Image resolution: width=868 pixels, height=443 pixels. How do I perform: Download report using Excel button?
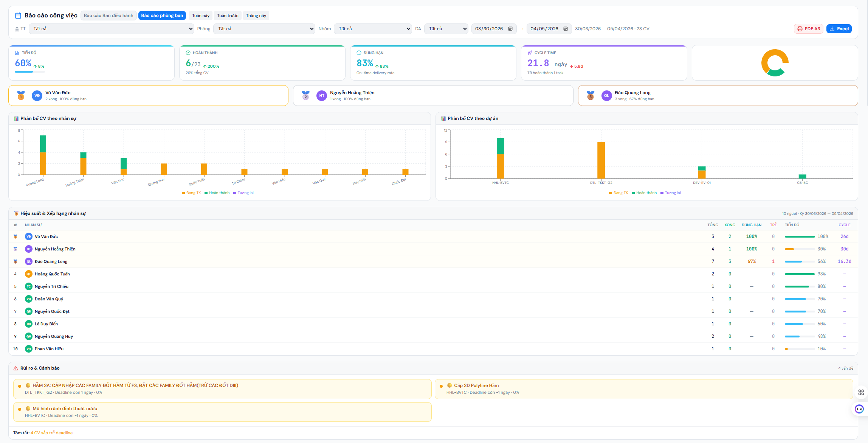(x=839, y=29)
